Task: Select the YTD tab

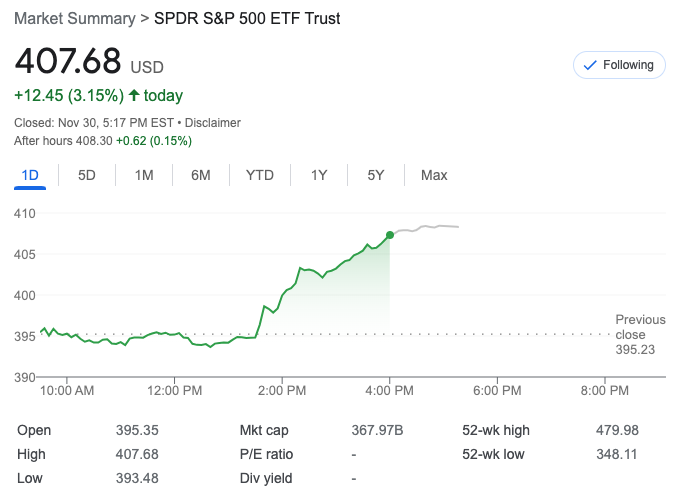Action: coord(260,175)
